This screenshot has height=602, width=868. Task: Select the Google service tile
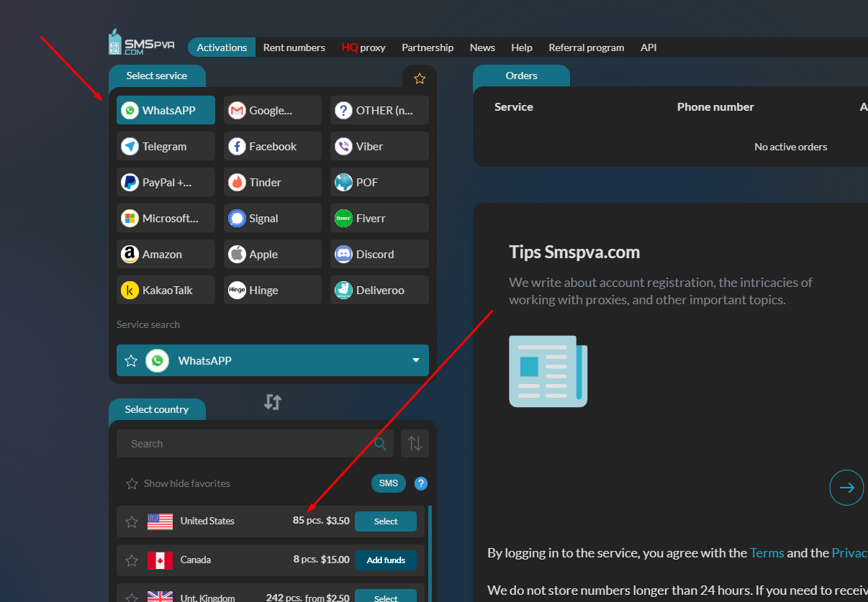[x=272, y=110]
